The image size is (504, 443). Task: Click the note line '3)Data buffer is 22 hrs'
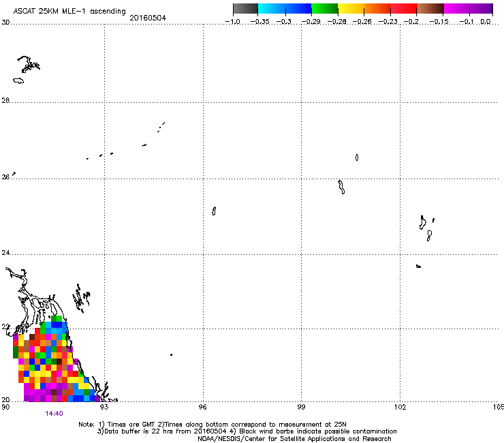[x=247, y=431]
